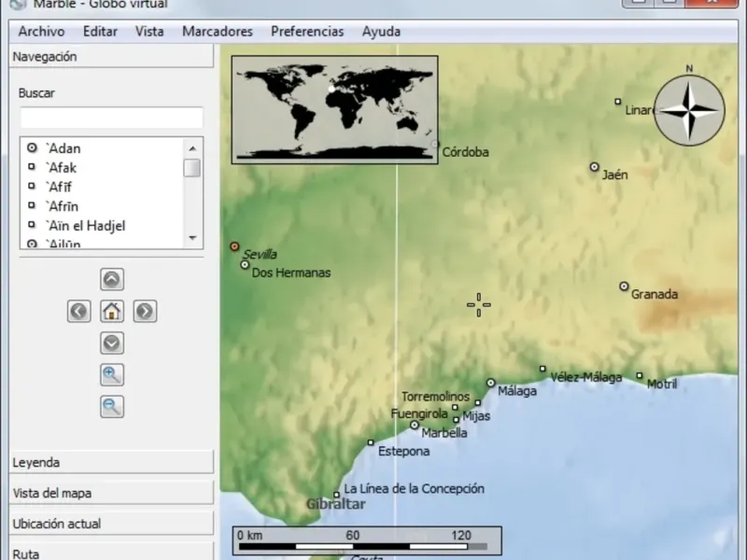Select `Afak in the place list
This screenshot has width=747, height=560.
(102, 167)
